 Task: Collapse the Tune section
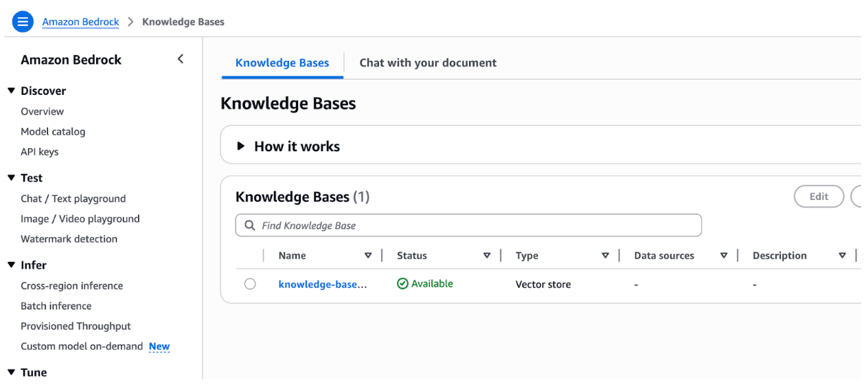point(11,373)
